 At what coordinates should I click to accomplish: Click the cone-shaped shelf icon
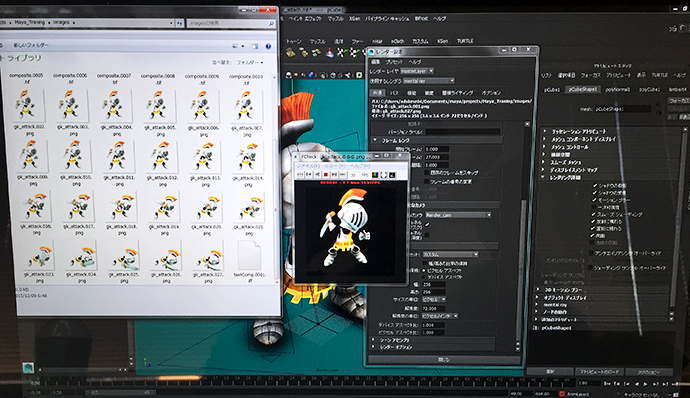[x=329, y=53]
